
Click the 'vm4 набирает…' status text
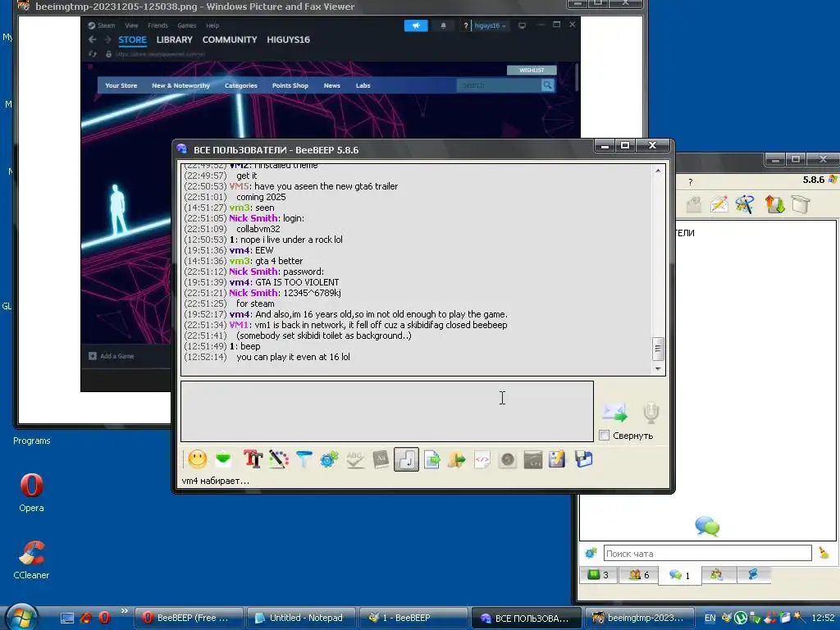[216, 481]
